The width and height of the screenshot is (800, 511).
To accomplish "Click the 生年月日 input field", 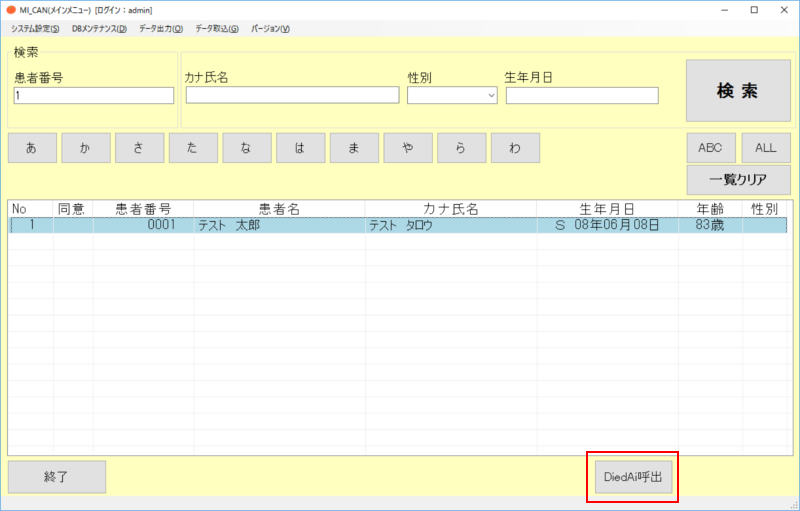I will click(x=582, y=96).
